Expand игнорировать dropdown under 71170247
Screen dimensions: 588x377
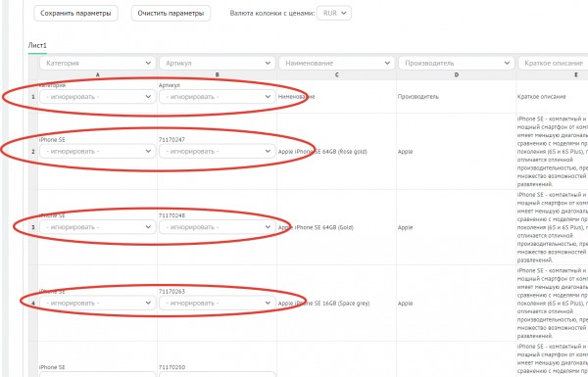pos(218,152)
